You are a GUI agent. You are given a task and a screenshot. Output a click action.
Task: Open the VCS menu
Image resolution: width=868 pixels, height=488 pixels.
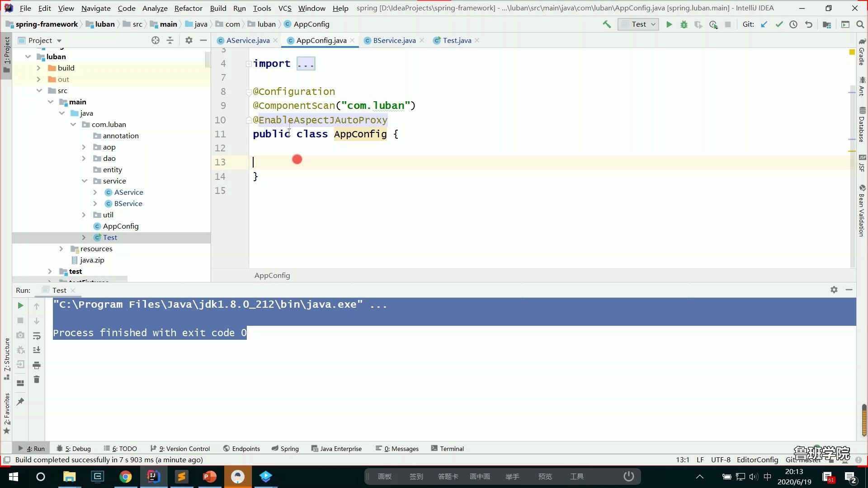coord(284,8)
